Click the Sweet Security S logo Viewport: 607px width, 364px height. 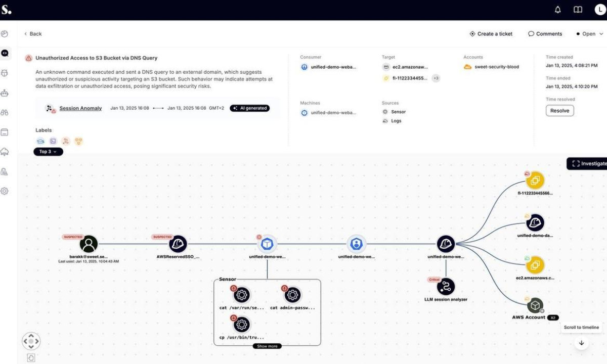tap(6, 10)
